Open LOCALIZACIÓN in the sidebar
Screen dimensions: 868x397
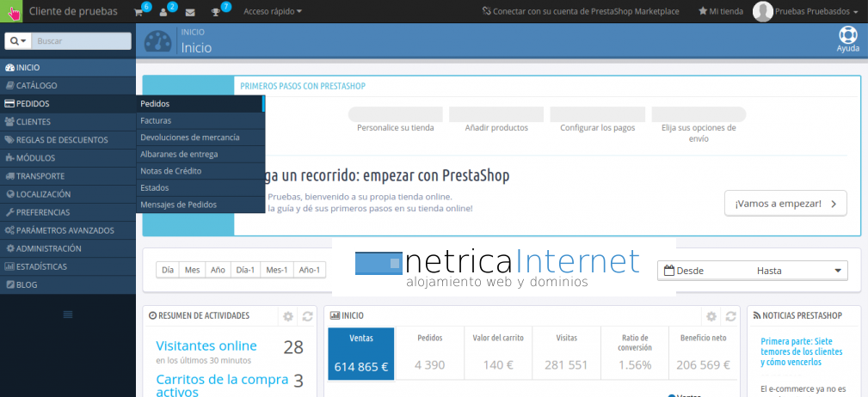[68, 194]
